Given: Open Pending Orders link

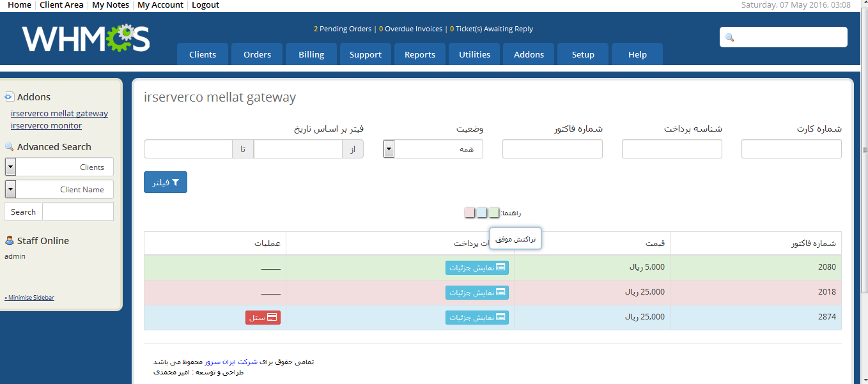Looking at the screenshot, I should pos(343,29).
